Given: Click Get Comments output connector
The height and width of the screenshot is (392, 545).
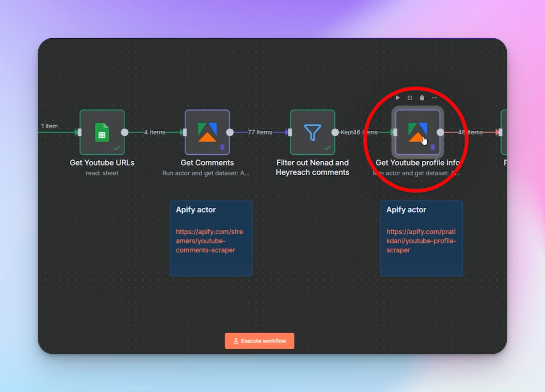Looking at the screenshot, I should pyautogui.click(x=230, y=132).
